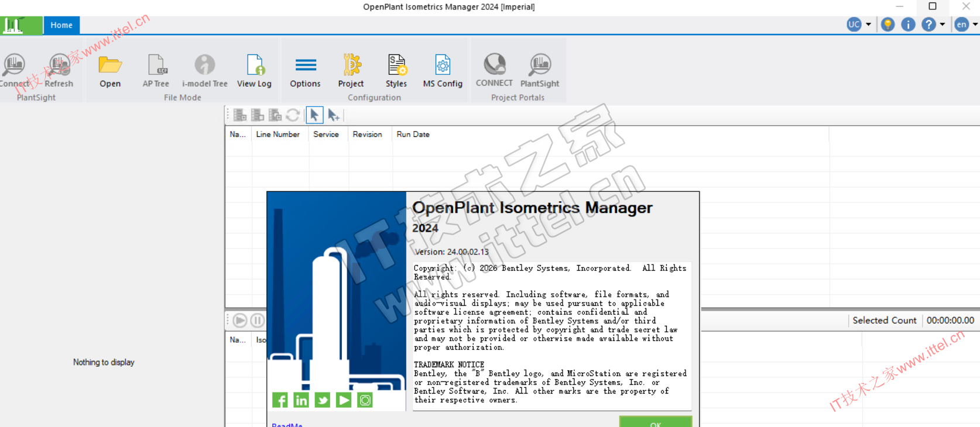
Task: Expand the 'en' language dropdown arrow
Action: click(x=975, y=25)
